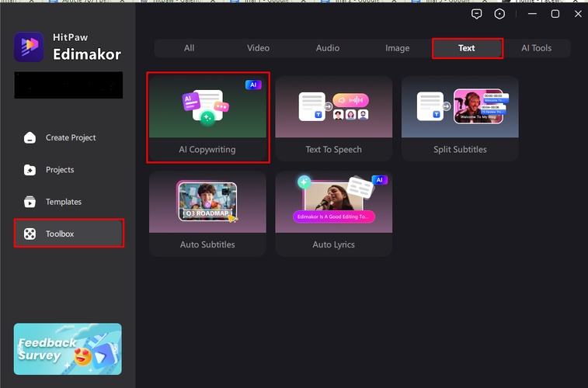Launch the Text To Speech tool
Viewport: 588px width, 388px height.
(x=333, y=118)
